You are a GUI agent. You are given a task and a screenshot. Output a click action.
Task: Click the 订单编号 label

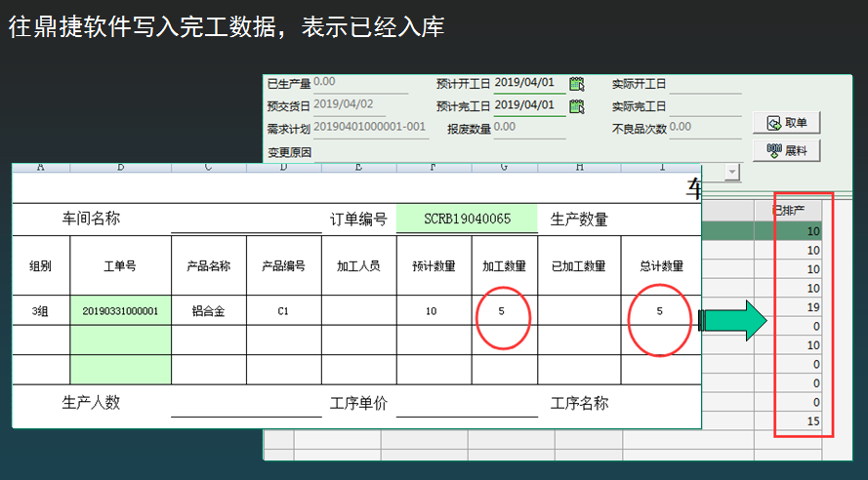pos(358,220)
